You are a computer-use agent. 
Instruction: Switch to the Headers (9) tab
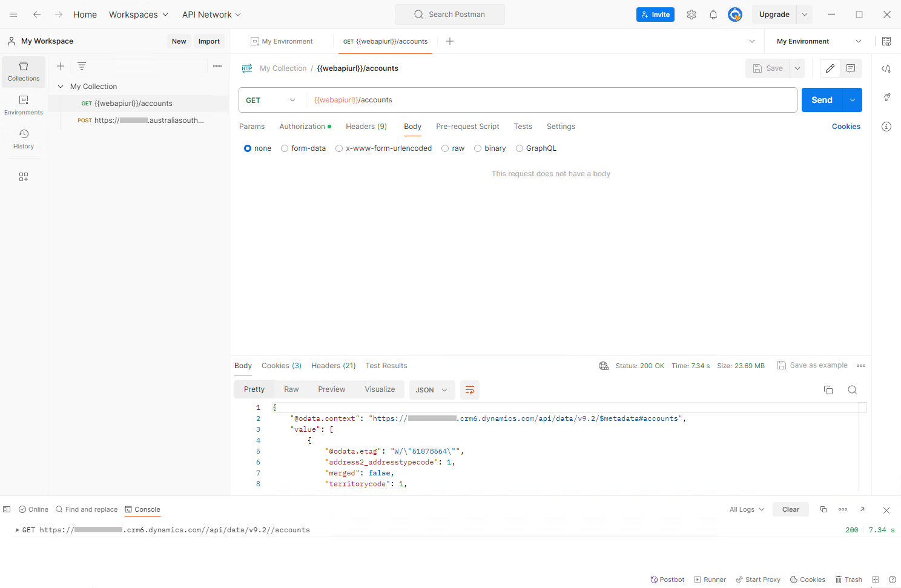tap(366, 127)
